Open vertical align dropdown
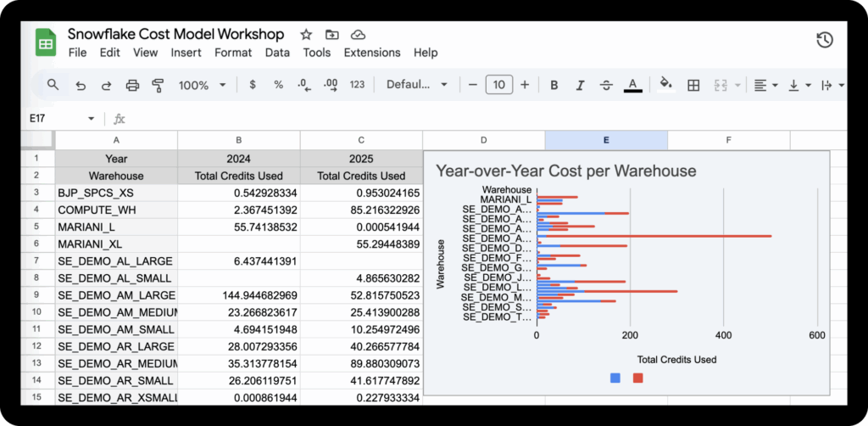 (799, 86)
